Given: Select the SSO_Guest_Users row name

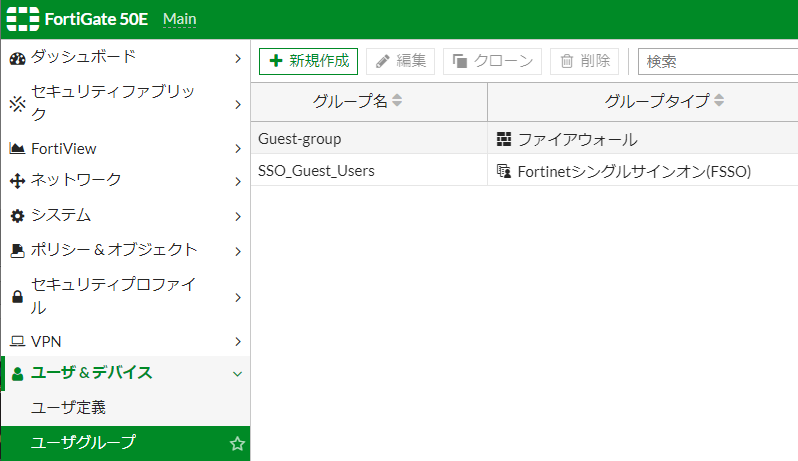Looking at the screenshot, I should (x=316, y=171).
